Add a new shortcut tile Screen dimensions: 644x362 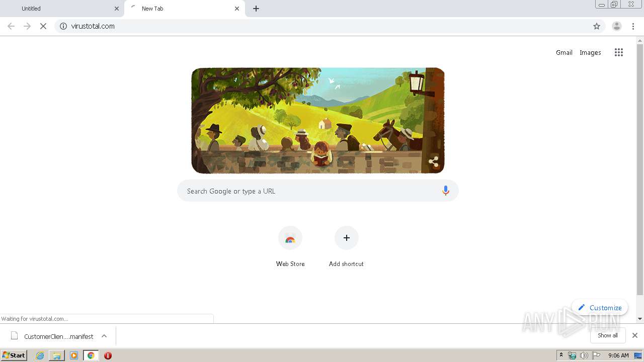click(x=346, y=246)
